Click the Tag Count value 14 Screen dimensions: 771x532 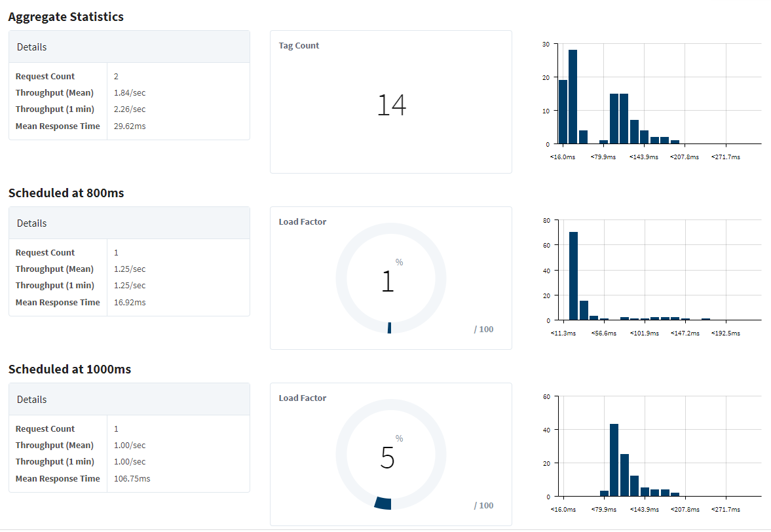point(392,105)
